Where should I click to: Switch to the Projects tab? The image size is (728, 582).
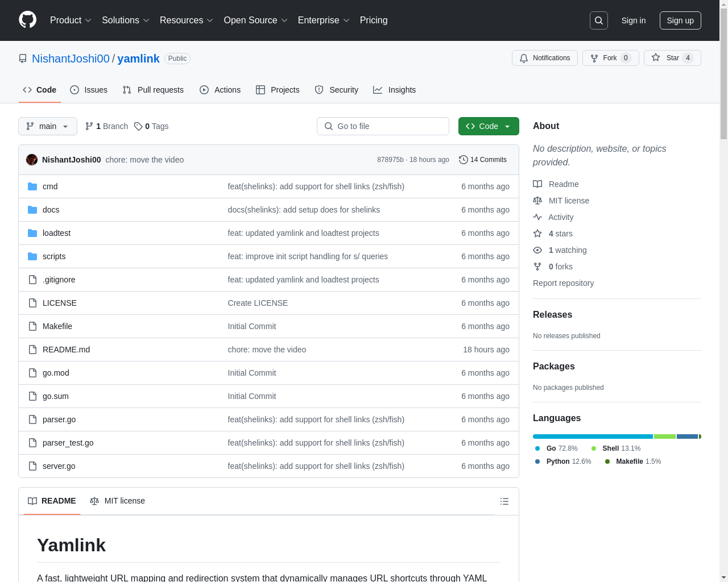(x=278, y=90)
